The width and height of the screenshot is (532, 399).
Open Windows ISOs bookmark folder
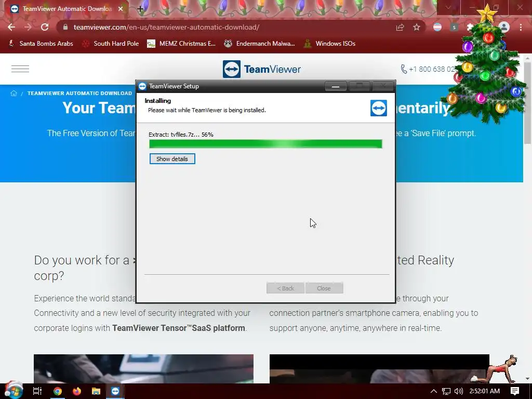point(330,44)
